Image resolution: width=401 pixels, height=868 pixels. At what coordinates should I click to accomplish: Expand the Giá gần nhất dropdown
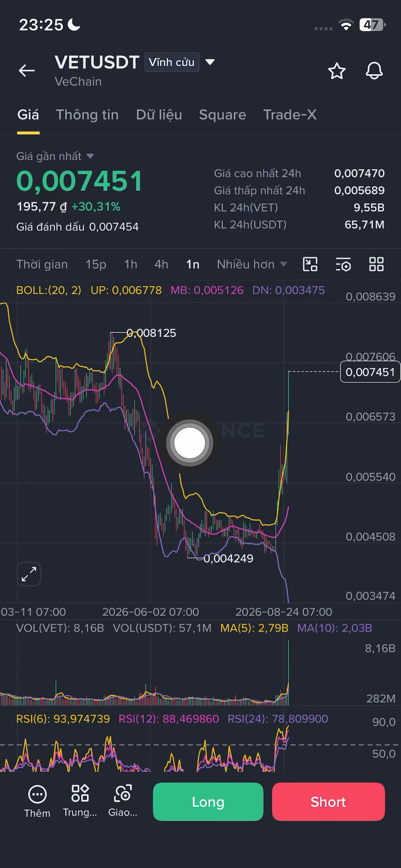pos(90,156)
